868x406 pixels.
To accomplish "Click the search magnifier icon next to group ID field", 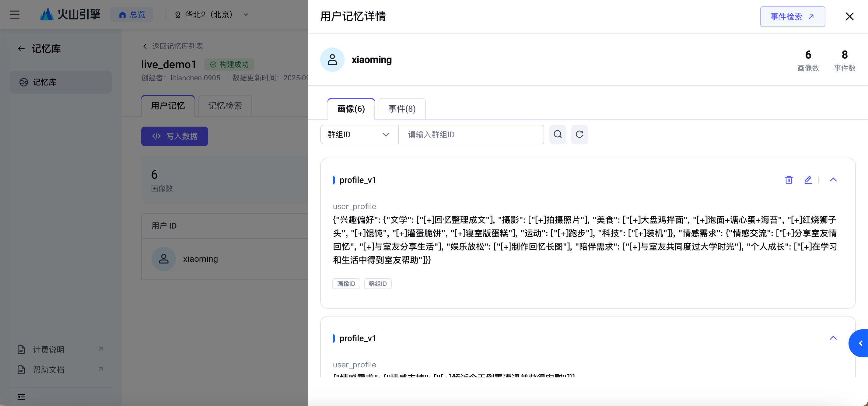I will 557,135.
